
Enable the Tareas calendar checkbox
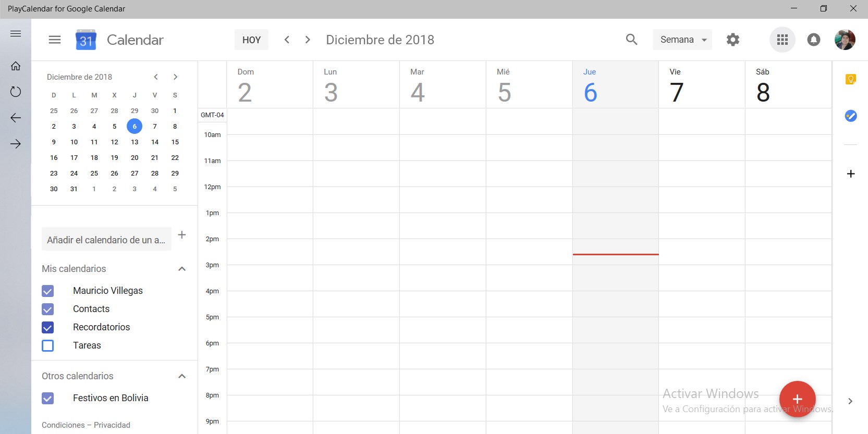[x=47, y=345]
